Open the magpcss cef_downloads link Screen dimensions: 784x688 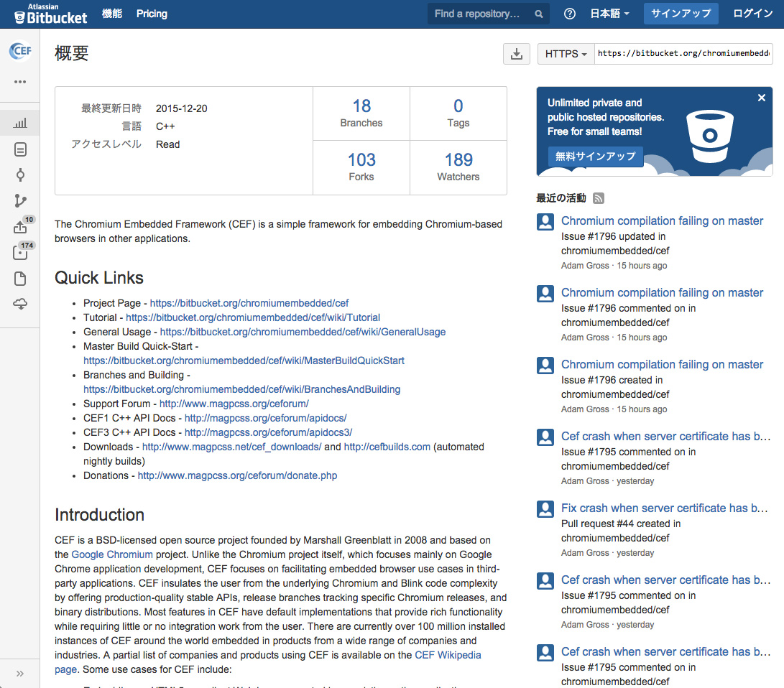tap(231, 447)
